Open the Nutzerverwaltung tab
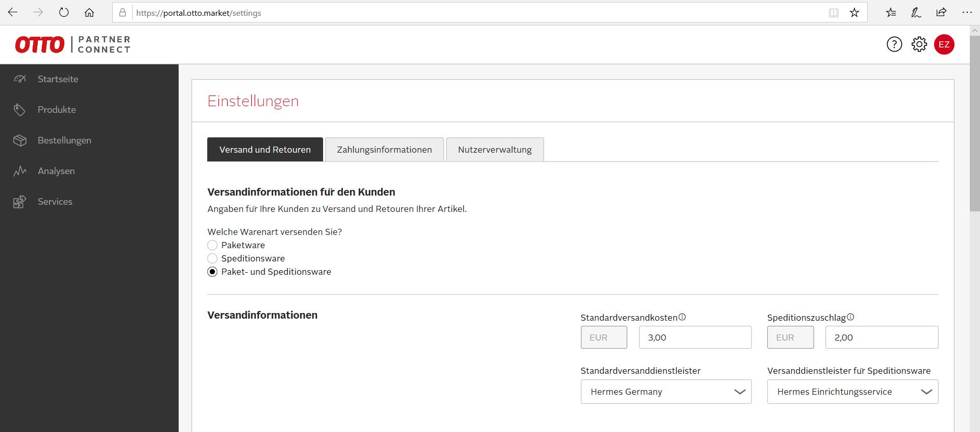The height and width of the screenshot is (432, 980). tap(495, 150)
